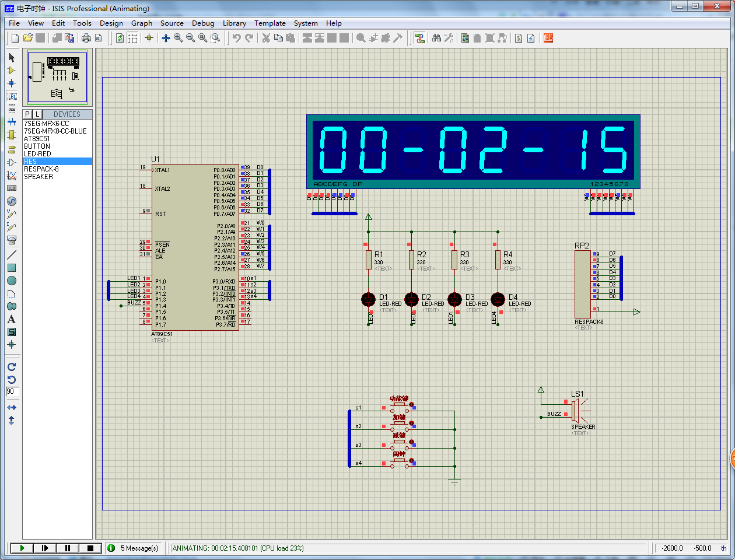Zoom to view entire sheet
The image size is (735, 560).
pyautogui.click(x=202, y=38)
